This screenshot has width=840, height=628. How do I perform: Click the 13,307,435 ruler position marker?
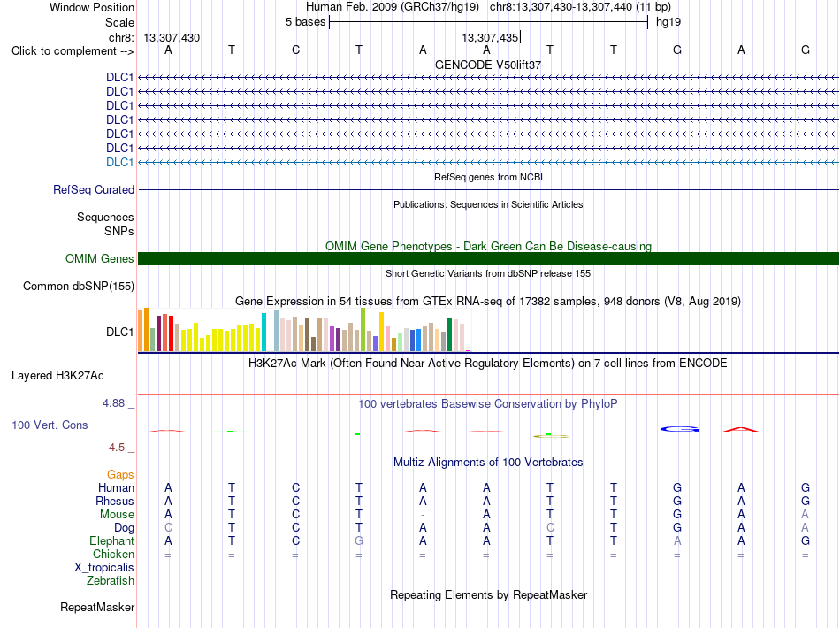pyautogui.click(x=492, y=37)
